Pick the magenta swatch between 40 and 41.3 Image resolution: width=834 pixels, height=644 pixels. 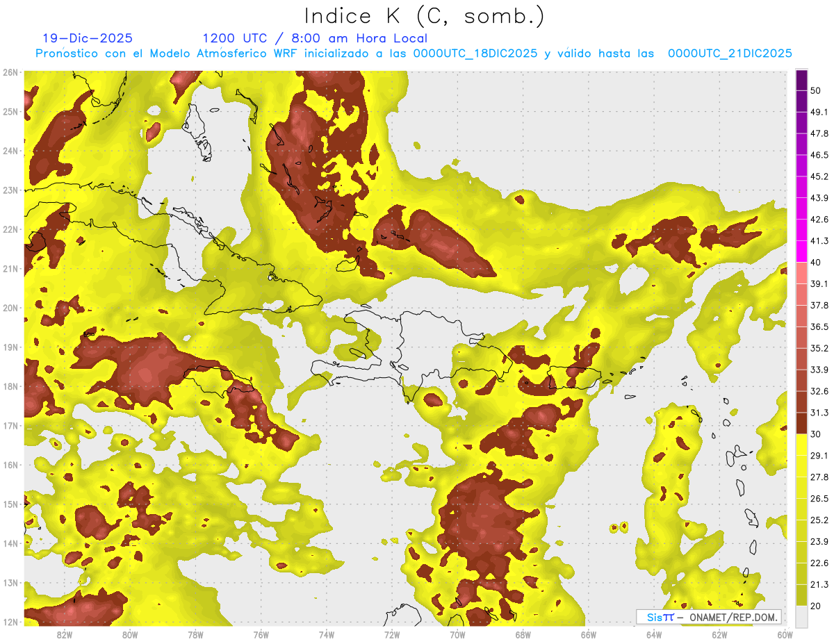801,251
